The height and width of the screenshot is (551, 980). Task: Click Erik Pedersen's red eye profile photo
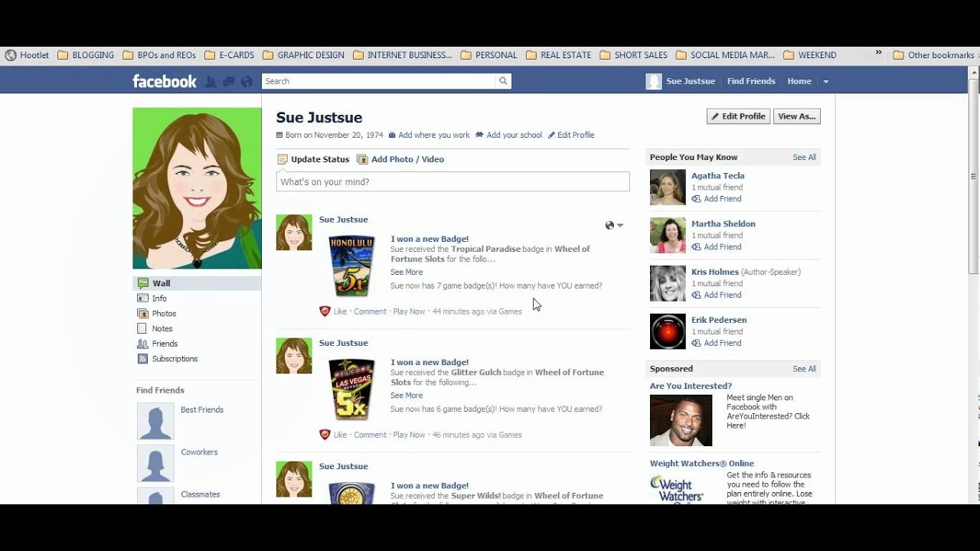pos(668,331)
